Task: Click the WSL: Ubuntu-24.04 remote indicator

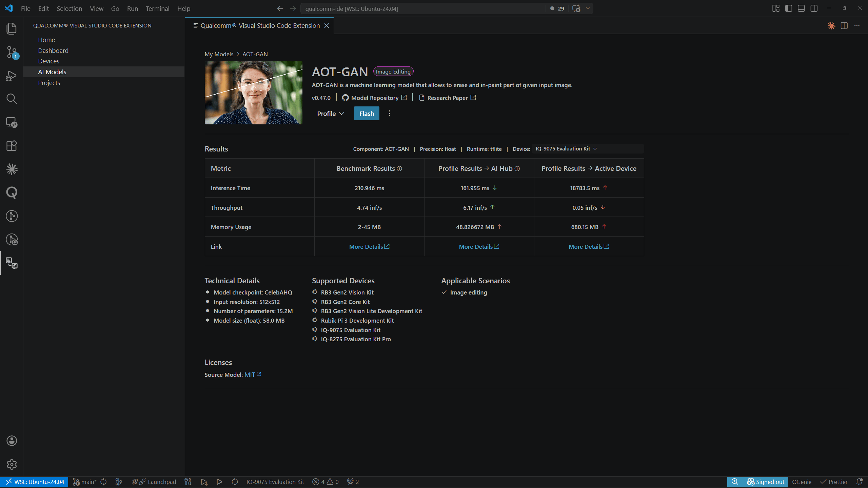Action: coord(34,482)
